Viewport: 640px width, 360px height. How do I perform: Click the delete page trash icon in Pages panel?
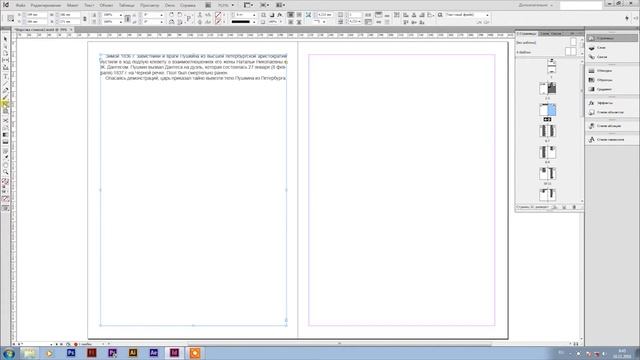[x=574, y=207]
